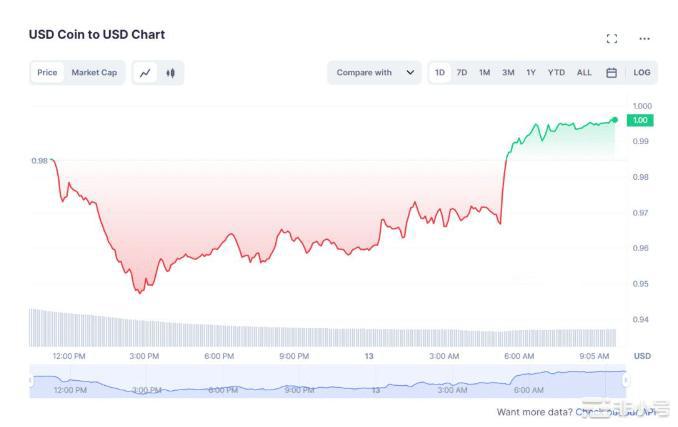The height and width of the screenshot is (427, 678).
Task: Click right handle of range selector
Action: pos(626,380)
